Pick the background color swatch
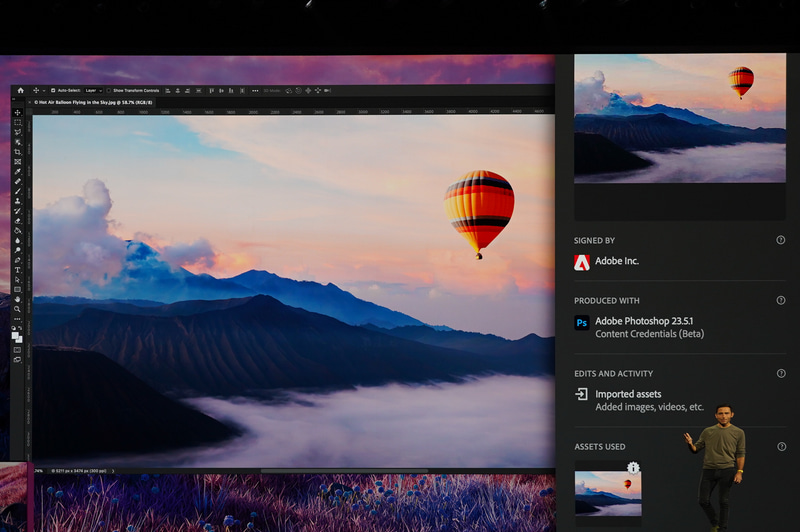This screenshot has height=532, width=800. click(x=20, y=340)
